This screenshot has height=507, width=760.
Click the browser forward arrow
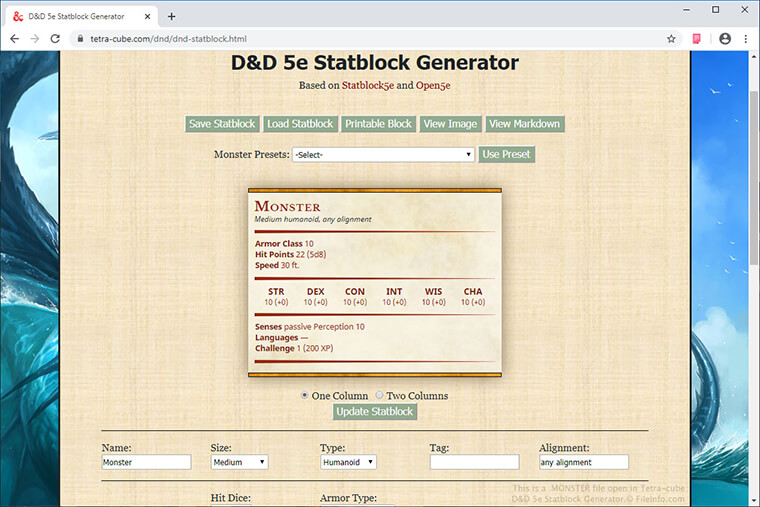coord(36,38)
